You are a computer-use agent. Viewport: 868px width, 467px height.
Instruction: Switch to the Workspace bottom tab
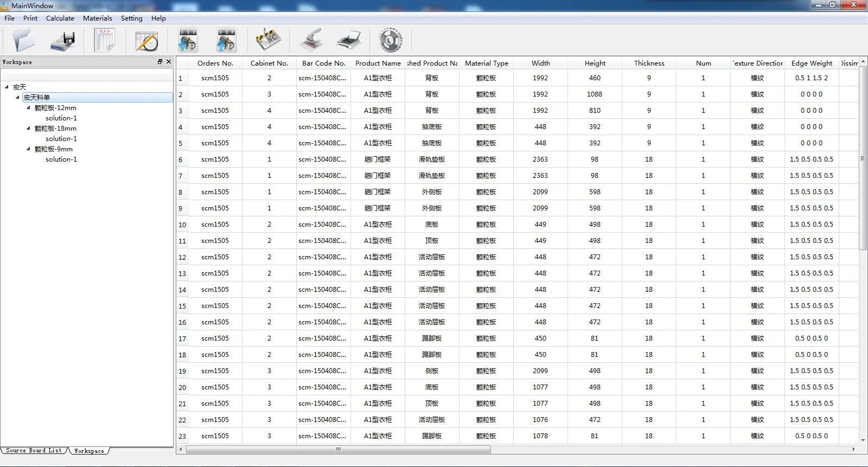pyautogui.click(x=89, y=451)
